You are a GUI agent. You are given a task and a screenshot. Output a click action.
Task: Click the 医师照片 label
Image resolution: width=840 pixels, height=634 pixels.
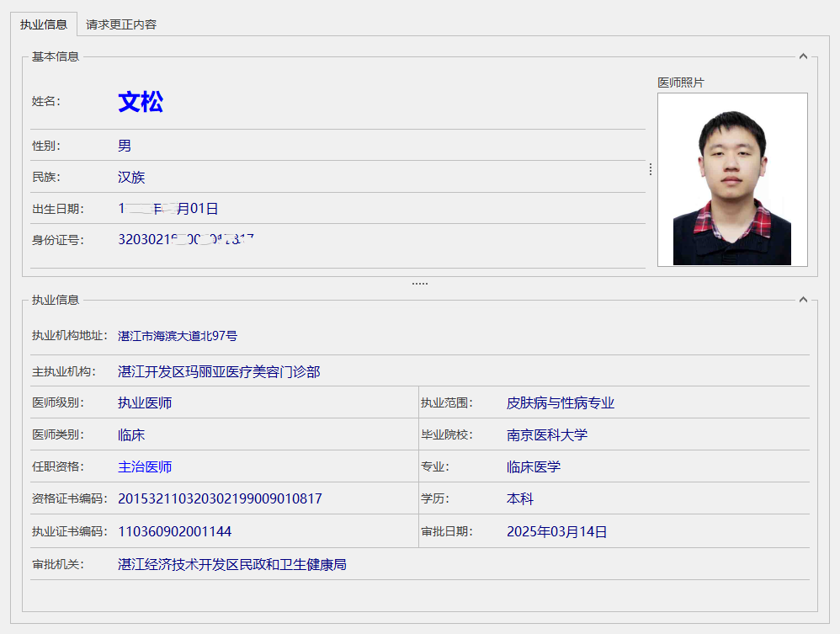tap(681, 83)
